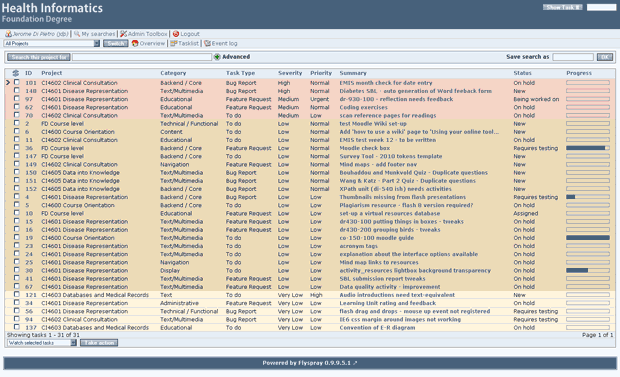Open the Event log page
Image resolution: width=620 pixels, height=377 pixels.
coord(224,44)
